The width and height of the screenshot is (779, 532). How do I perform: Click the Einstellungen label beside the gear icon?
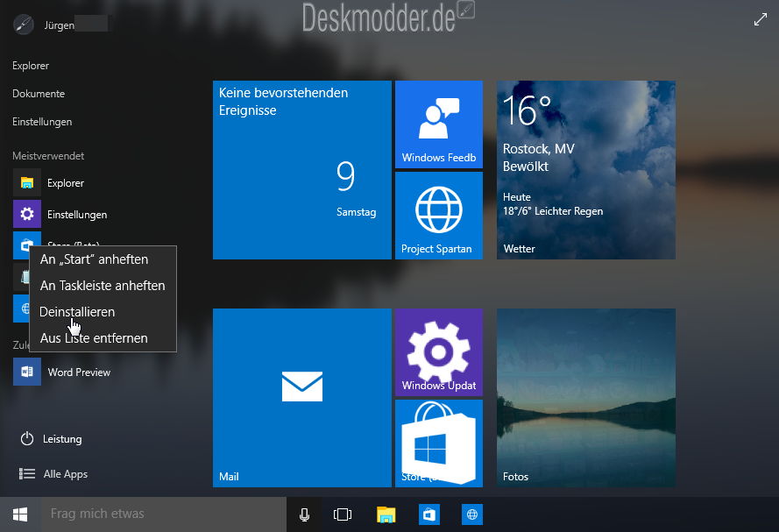(77, 215)
